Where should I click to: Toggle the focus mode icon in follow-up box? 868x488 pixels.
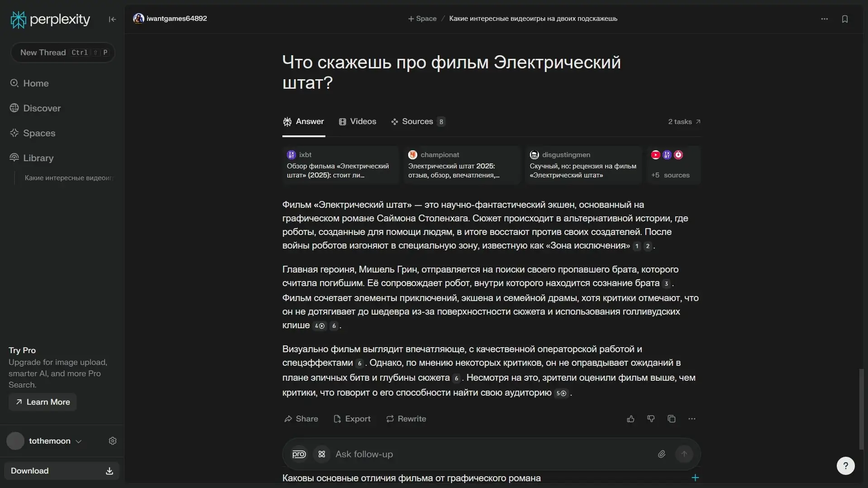click(x=321, y=454)
